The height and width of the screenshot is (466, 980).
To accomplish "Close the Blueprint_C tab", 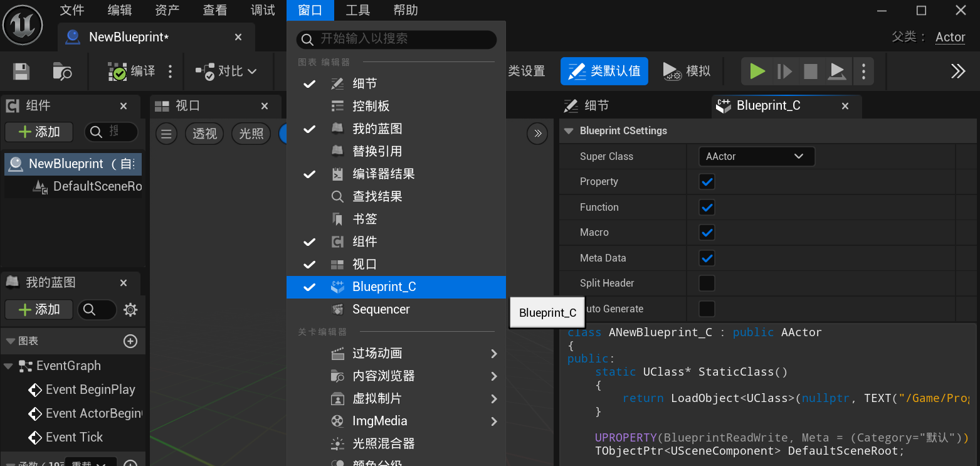I will (845, 106).
